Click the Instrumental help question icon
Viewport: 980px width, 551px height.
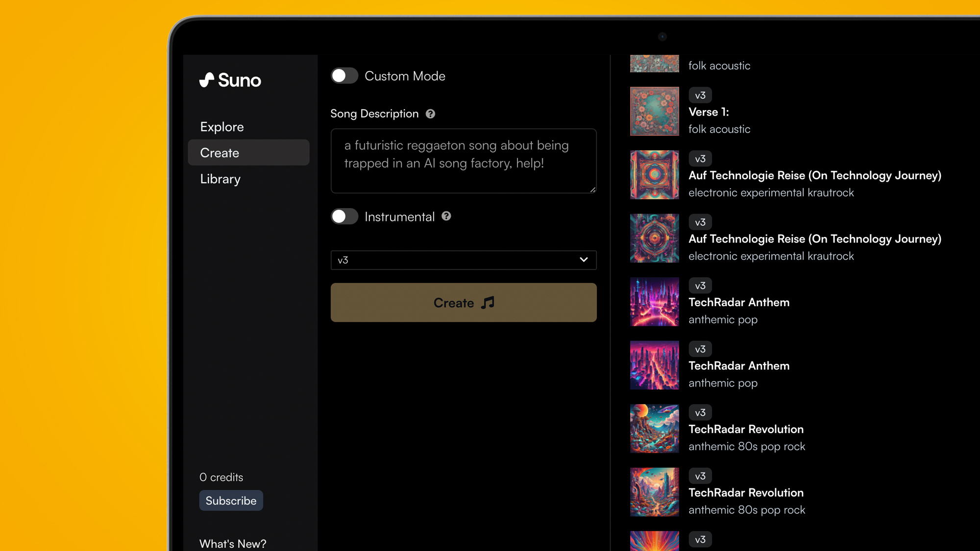coord(446,216)
